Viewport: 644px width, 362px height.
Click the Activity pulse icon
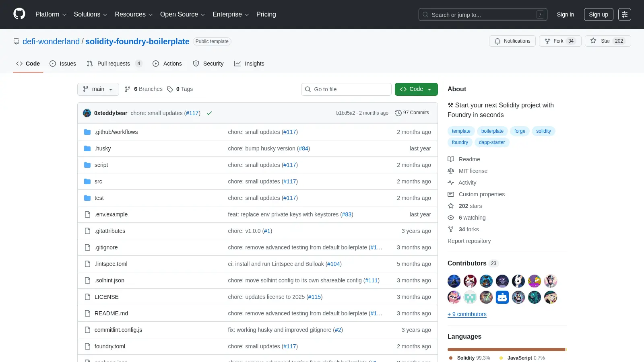point(451,183)
